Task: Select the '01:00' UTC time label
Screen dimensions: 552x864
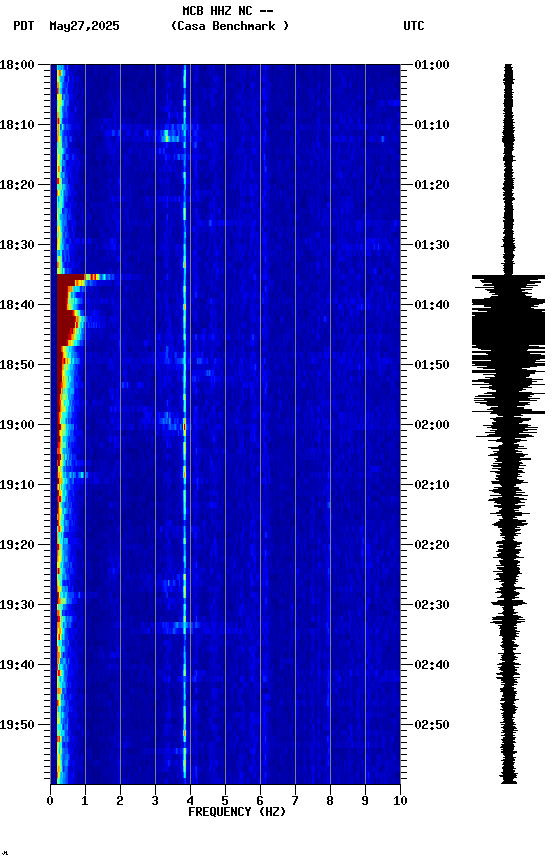Action: point(432,65)
